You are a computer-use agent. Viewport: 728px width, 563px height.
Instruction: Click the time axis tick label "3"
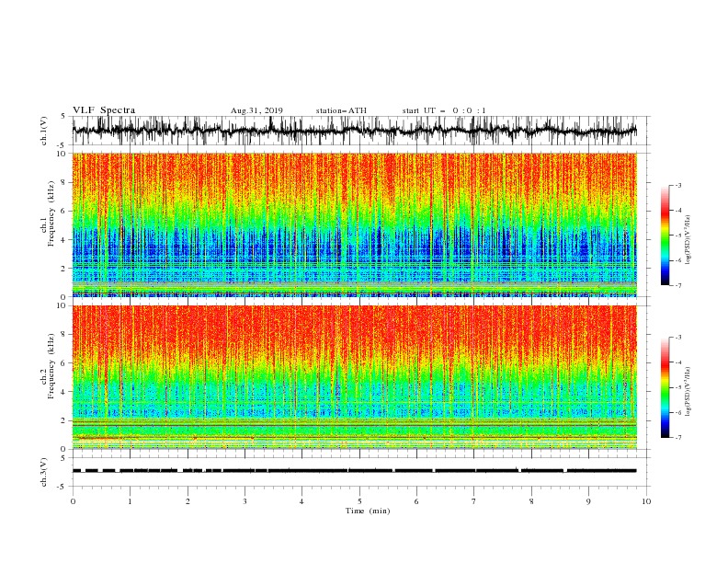[x=245, y=501]
